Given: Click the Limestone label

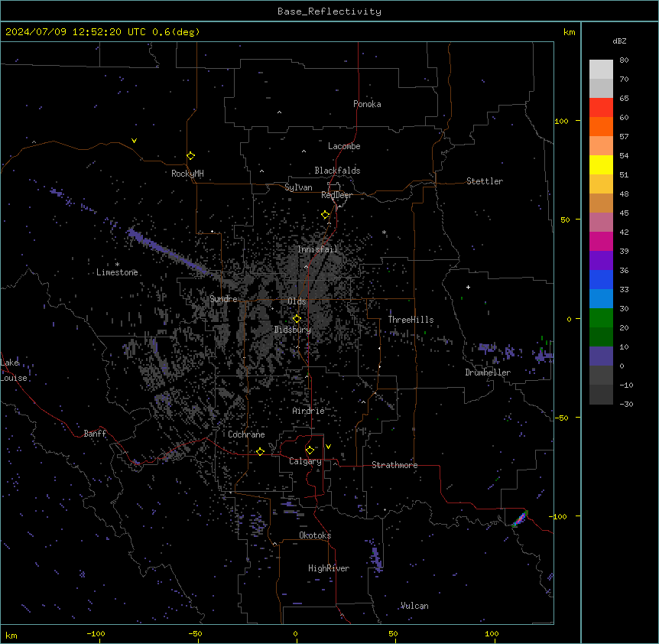Looking at the screenshot, I should coord(117,272).
